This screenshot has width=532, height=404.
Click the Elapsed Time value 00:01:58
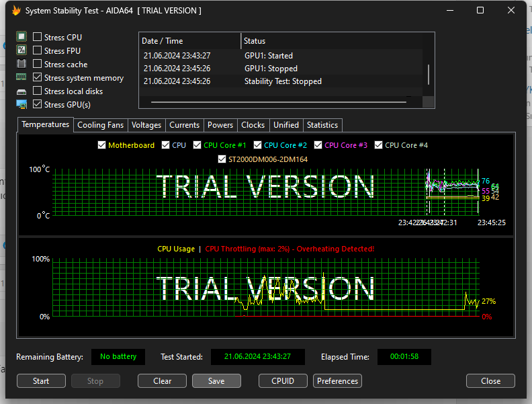click(404, 356)
